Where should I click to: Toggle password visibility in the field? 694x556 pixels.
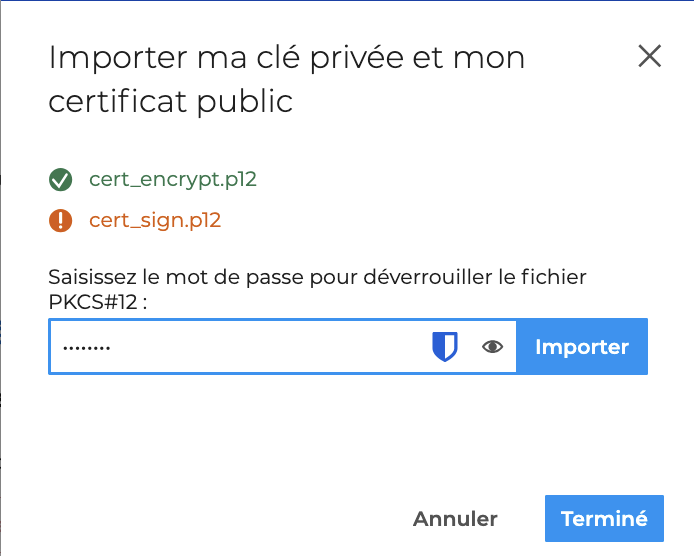(492, 347)
